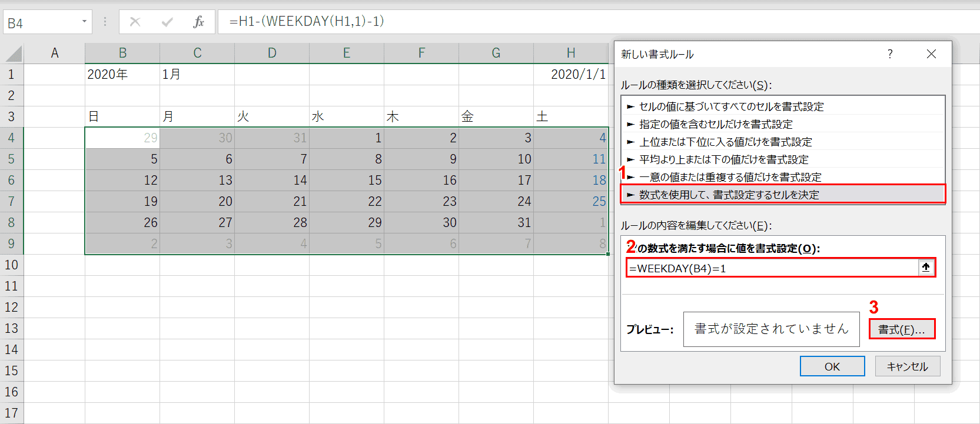
Task: Select row header 1
Action: coord(11,74)
